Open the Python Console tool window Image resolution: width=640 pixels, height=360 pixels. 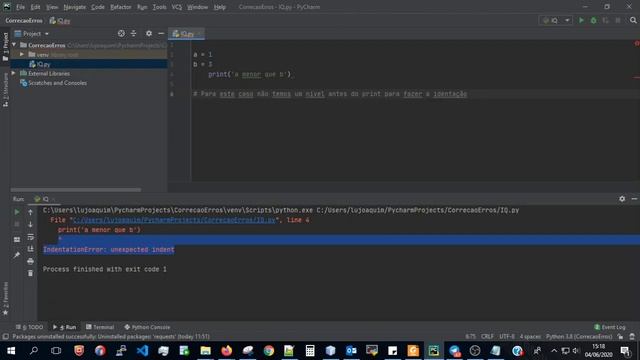(147, 327)
